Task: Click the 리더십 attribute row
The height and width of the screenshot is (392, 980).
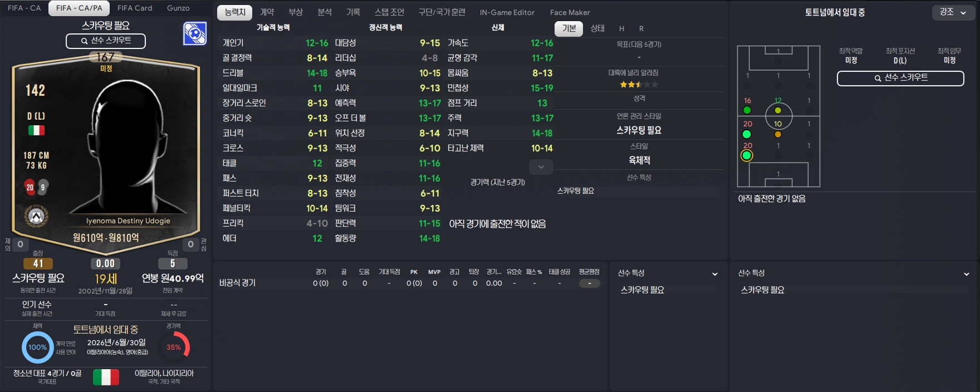Action: pos(387,58)
